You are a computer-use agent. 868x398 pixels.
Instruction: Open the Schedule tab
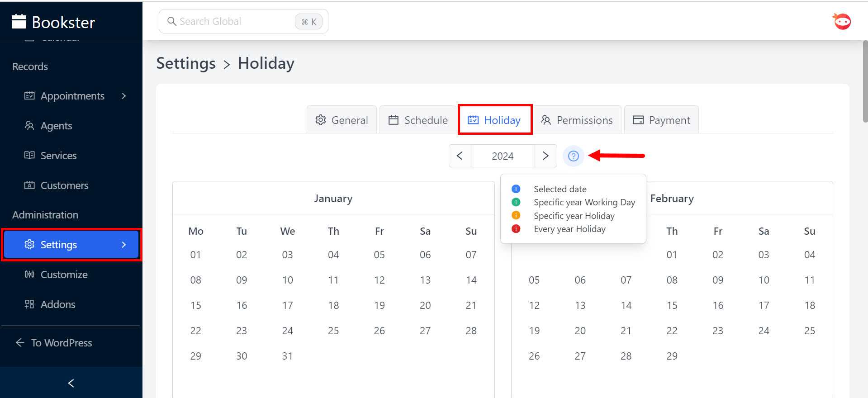(x=417, y=120)
